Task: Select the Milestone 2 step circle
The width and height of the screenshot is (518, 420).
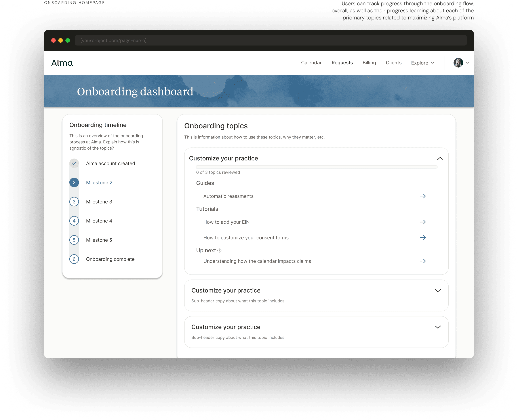Action: pyautogui.click(x=74, y=183)
